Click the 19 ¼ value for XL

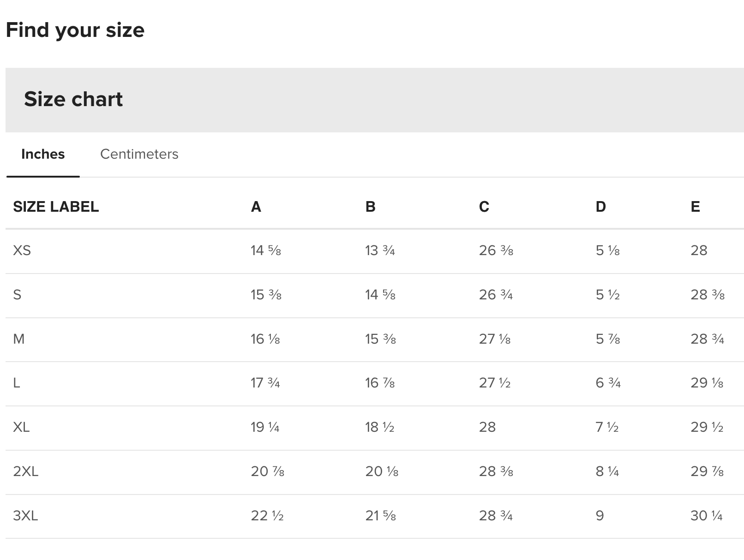pyautogui.click(x=265, y=427)
